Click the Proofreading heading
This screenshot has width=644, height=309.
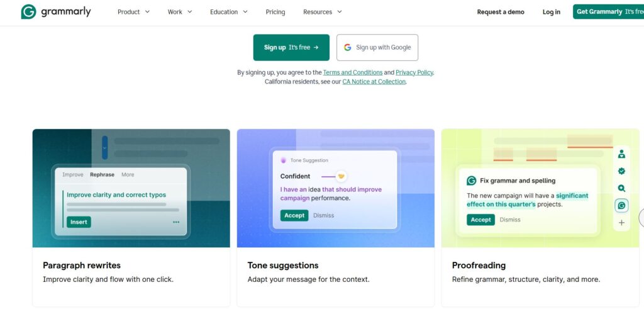tap(479, 266)
